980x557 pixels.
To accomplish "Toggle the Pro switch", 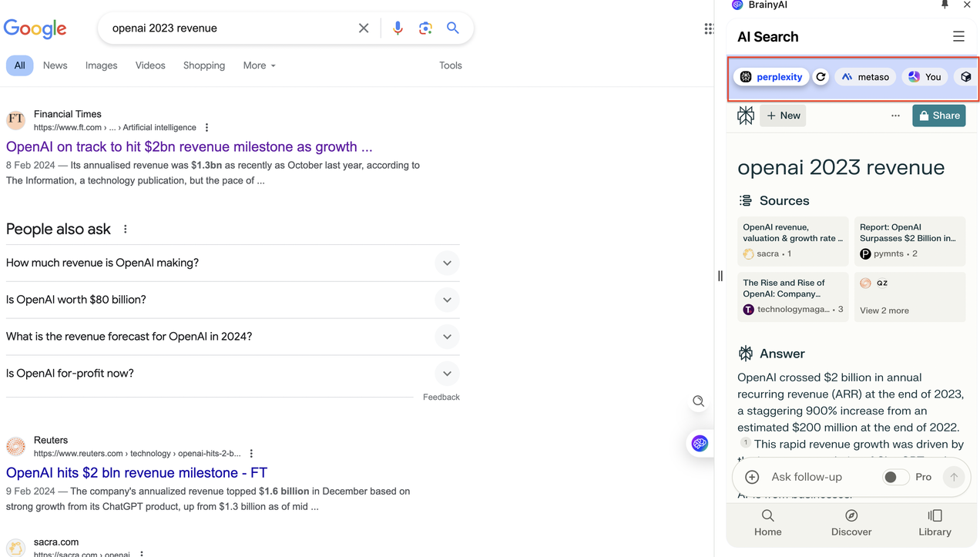I will 895,477.
